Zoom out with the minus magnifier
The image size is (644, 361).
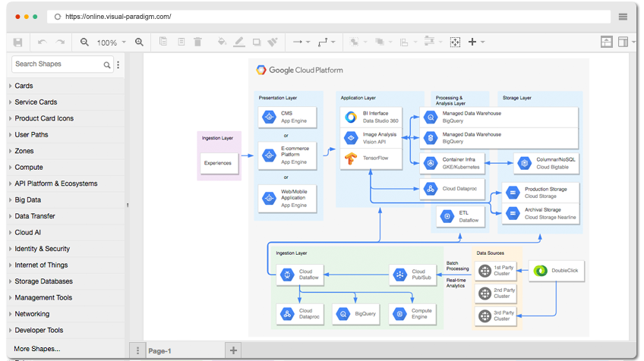click(84, 42)
